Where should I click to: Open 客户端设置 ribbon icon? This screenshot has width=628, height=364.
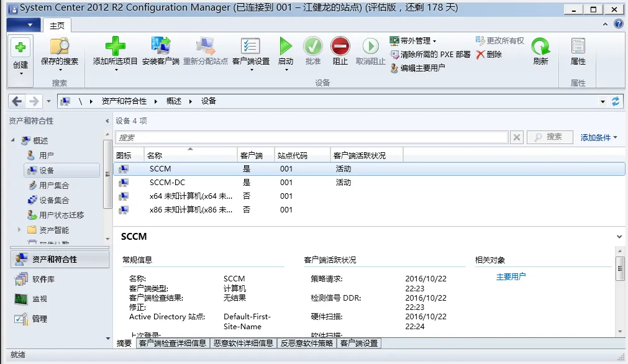click(250, 46)
